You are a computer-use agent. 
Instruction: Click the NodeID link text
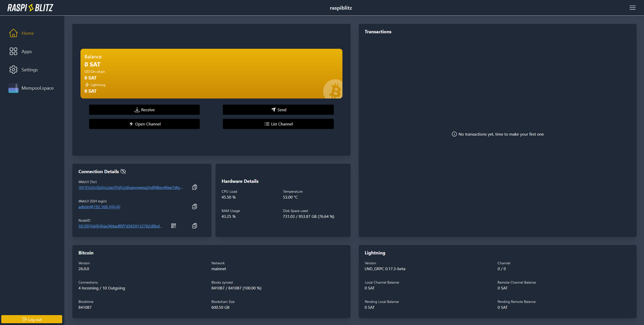tap(120, 226)
